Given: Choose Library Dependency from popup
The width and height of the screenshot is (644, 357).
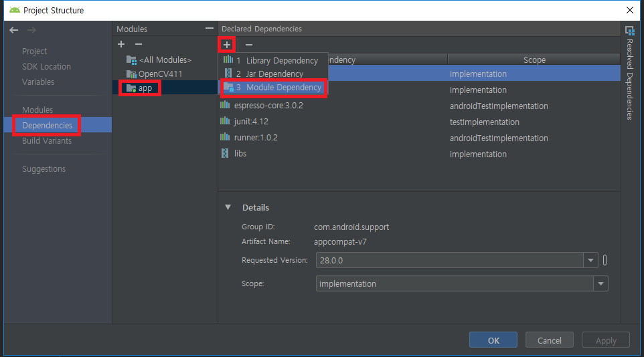Looking at the screenshot, I should coord(274,60).
